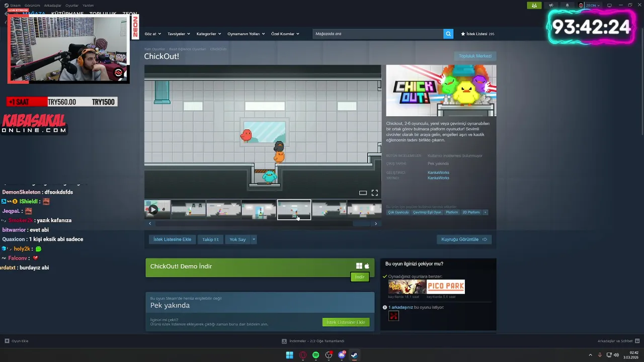Click the Apple platform icon on demo bar

(367, 266)
